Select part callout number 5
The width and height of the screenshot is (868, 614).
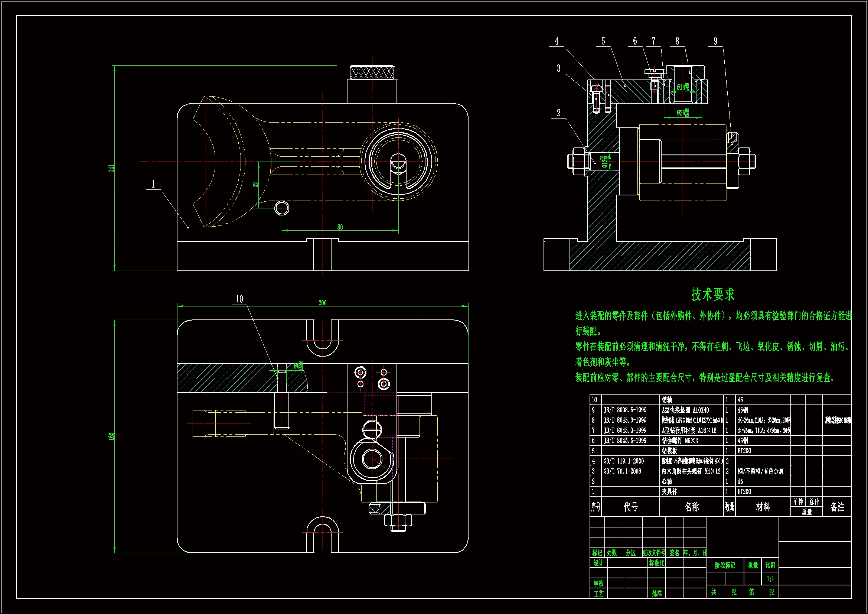[603, 41]
